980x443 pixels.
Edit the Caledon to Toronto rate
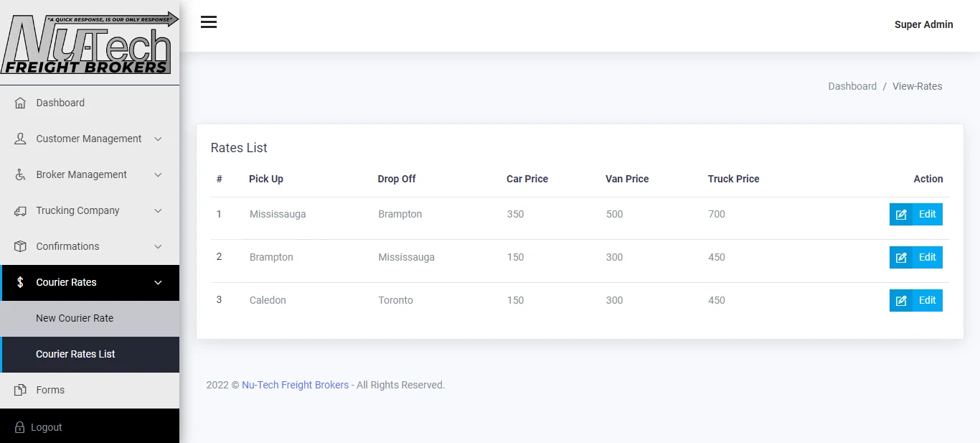tap(915, 300)
